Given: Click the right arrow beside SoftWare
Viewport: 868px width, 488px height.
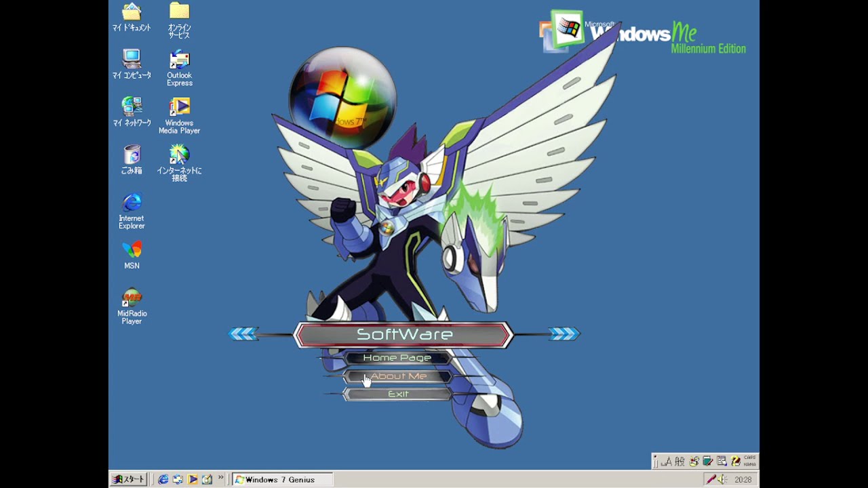Looking at the screenshot, I should 564,333.
